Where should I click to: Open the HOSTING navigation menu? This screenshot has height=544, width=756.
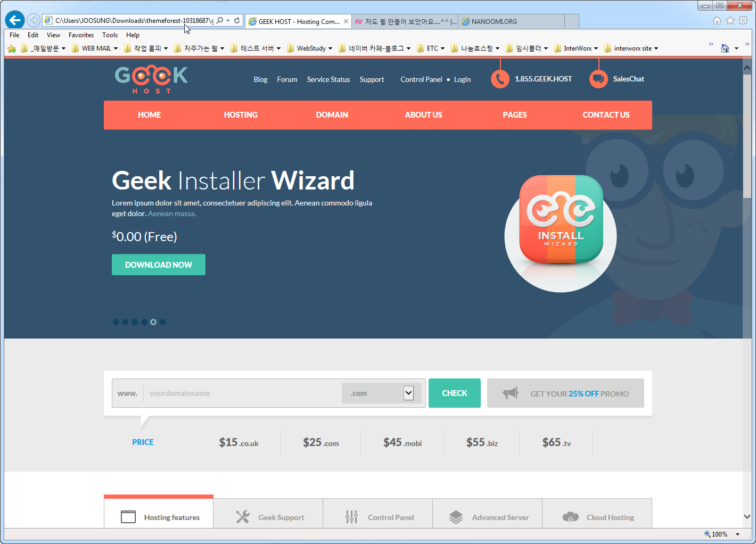pyautogui.click(x=241, y=115)
